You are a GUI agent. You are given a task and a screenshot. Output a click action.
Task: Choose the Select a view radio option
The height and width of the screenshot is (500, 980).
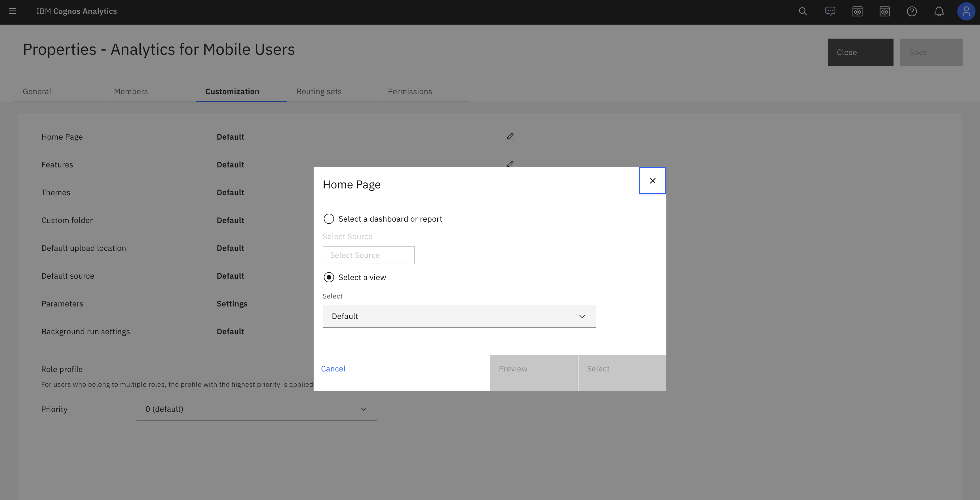click(329, 277)
